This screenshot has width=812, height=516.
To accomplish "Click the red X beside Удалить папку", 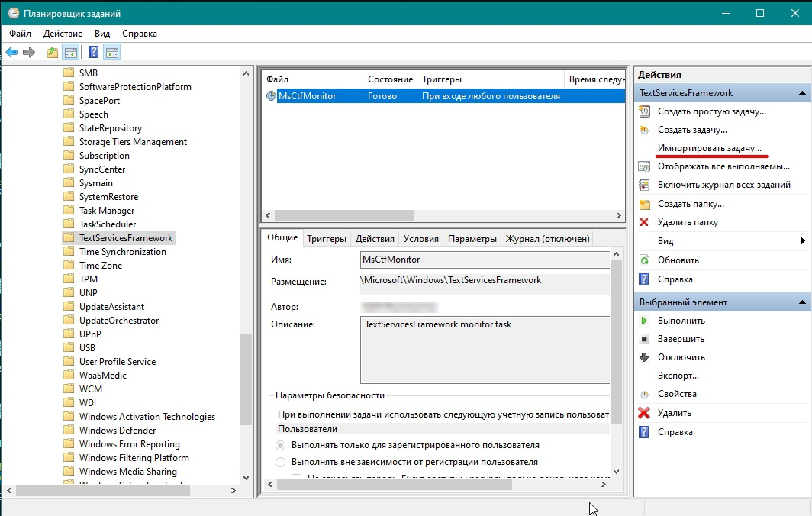I will (x=644, y=222).
